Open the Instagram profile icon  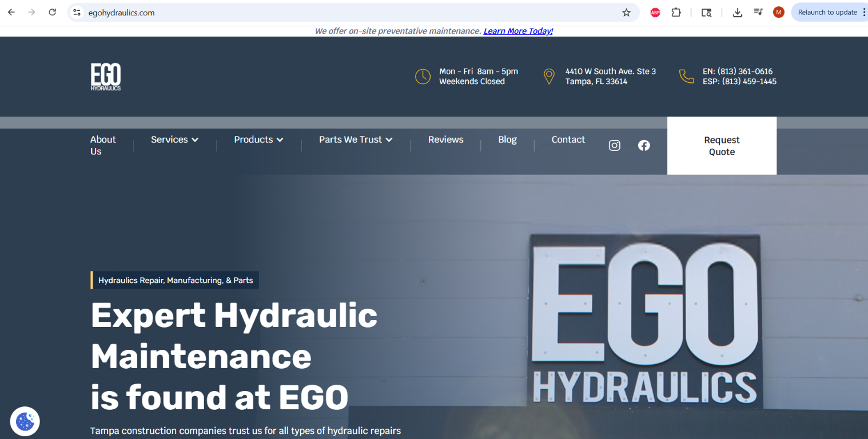pyautogui.click(x=615, y=145)
